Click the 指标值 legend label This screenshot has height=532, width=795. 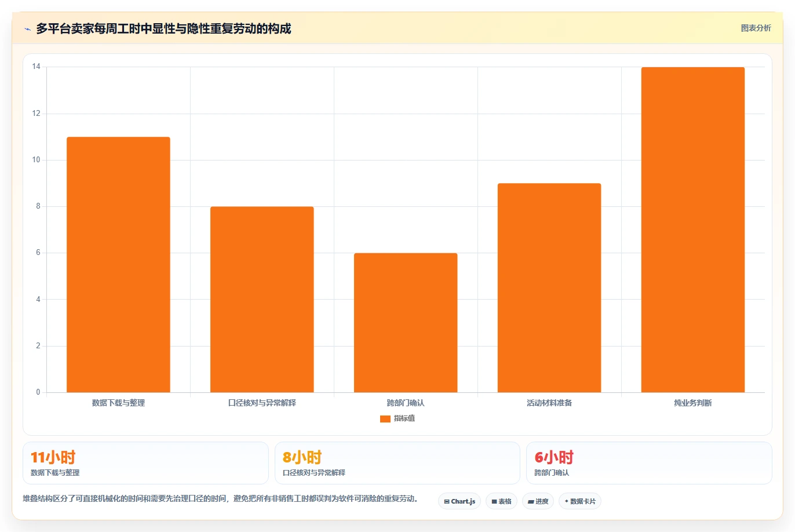tap(404, 418)
